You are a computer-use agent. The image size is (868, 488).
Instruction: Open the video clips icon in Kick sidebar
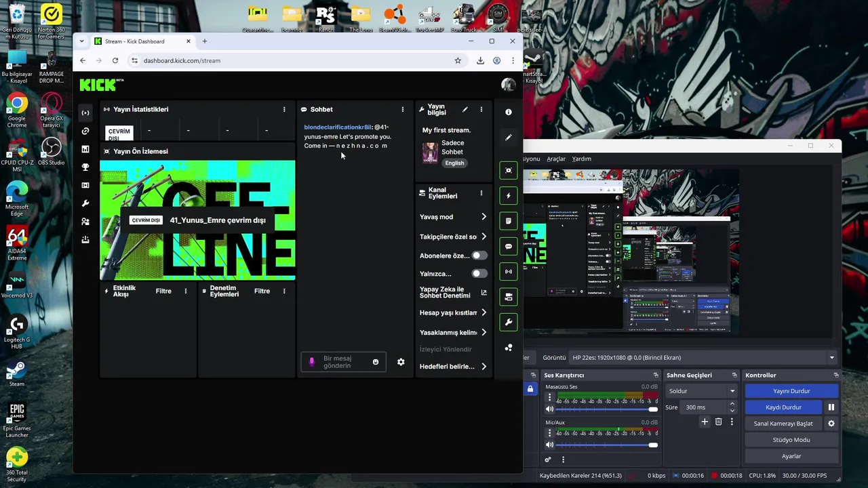click(85, 185)
